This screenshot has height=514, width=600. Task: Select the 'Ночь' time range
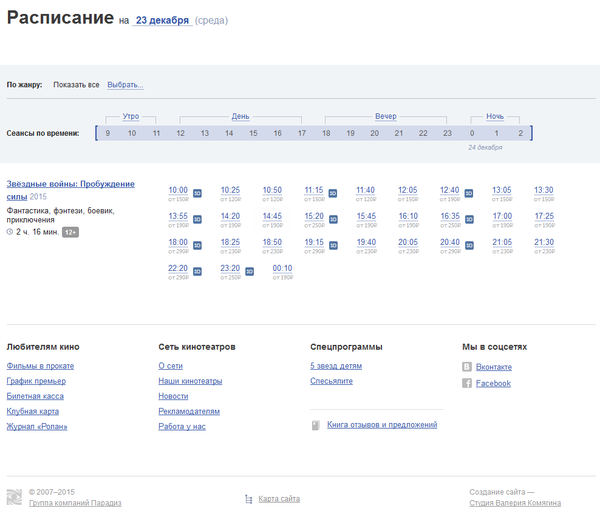pyautogui.click(x=495, y=117)
